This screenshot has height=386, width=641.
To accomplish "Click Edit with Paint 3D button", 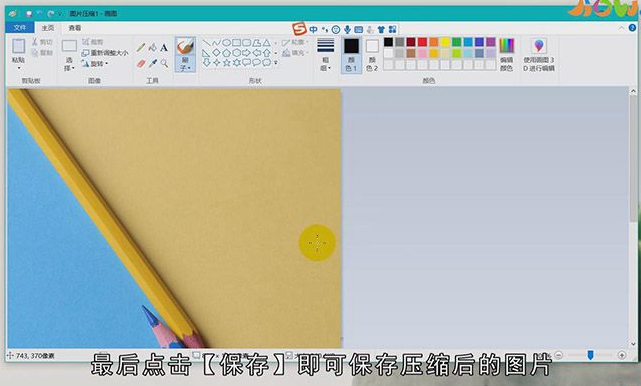I will pos(539,55).
